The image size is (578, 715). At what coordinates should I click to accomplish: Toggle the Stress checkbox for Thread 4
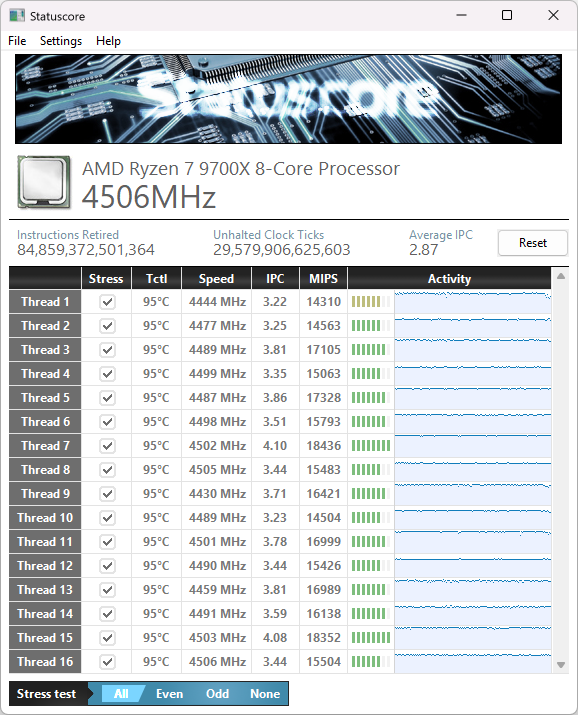coord(108,374)
